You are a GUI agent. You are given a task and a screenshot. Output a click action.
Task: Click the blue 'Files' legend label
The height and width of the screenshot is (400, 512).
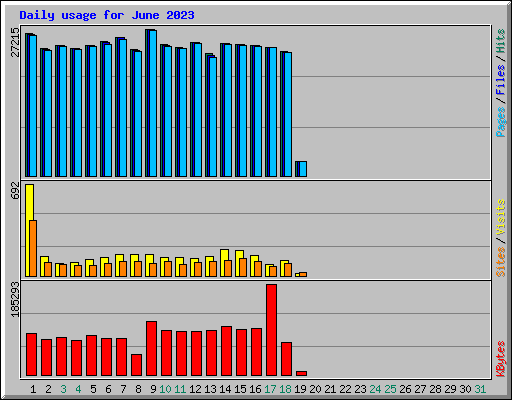pos(500,80)
